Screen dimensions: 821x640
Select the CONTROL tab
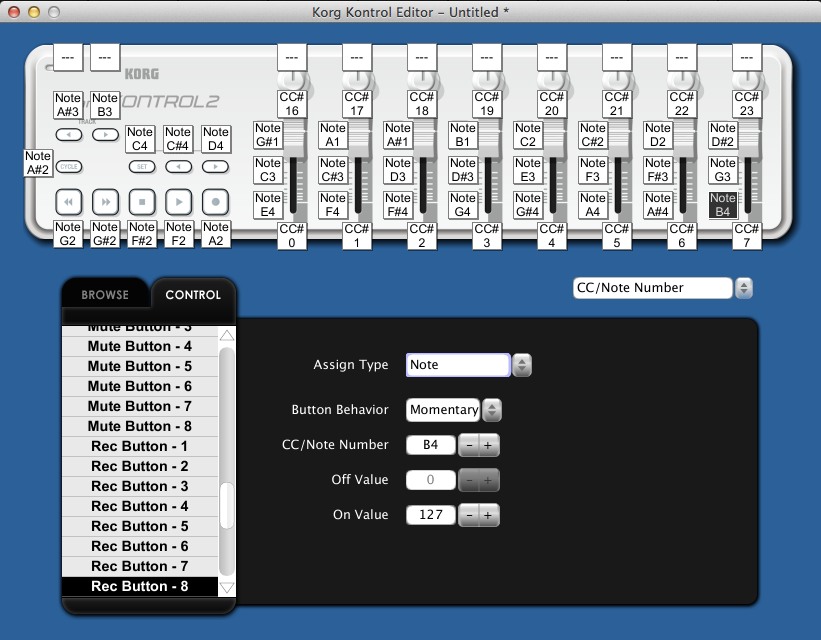pyautogui.click(x=193, y=295)
